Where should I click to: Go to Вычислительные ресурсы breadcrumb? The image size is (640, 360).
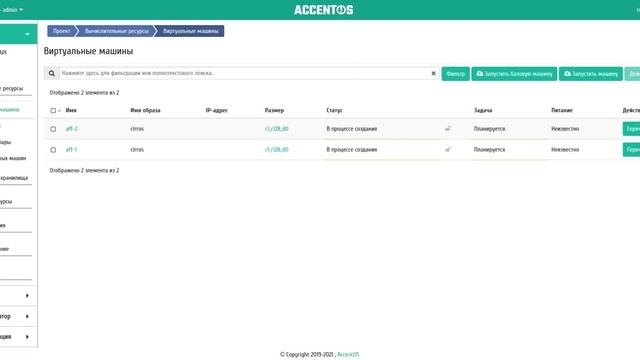coord(116,31)
